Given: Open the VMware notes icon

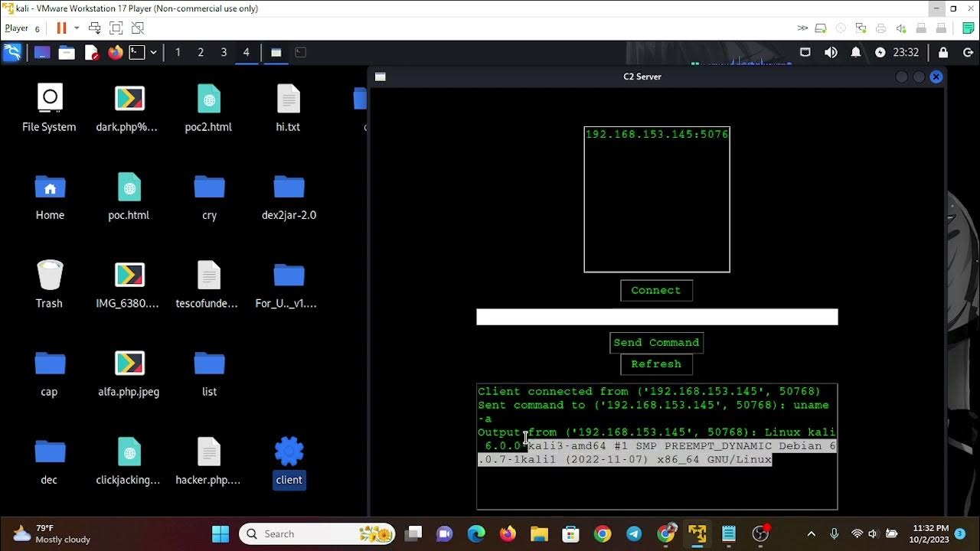Looking at the screenshot, I should click(968, 28).
